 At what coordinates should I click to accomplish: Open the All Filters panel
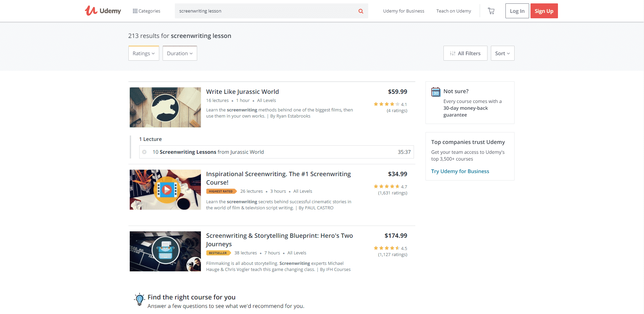pyautogui.click(x=465, y=53)
